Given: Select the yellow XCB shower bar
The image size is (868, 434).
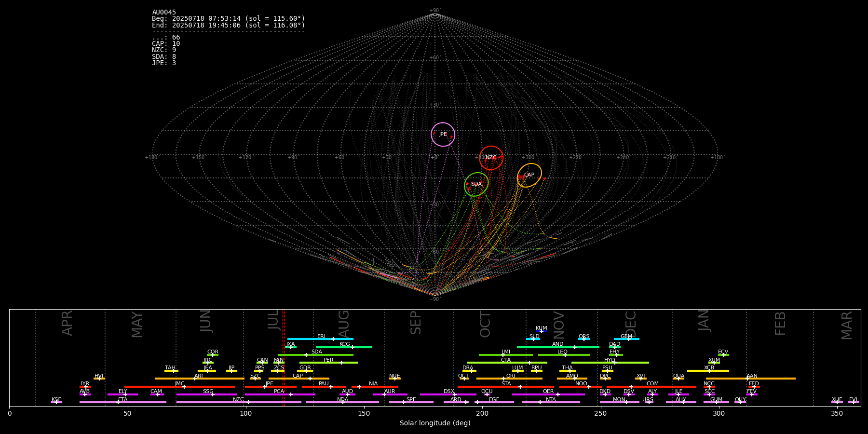Looking at the screenshot, I should [x=708, y=371].
